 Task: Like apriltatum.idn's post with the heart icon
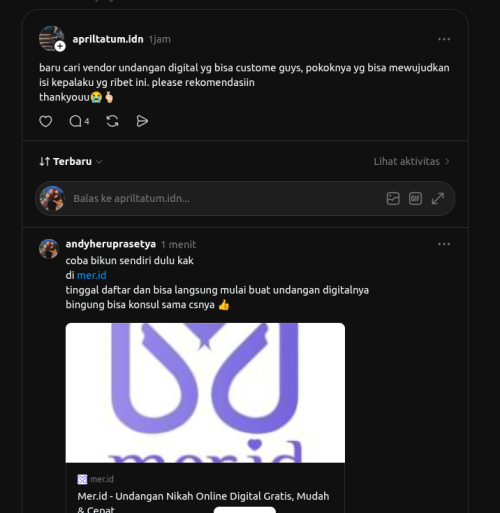[45, 121]
